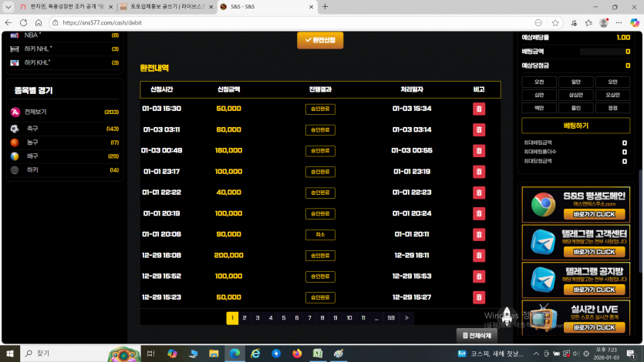Open Firefox from the taskbar
The image size is (644, 362).
[297, 354]
